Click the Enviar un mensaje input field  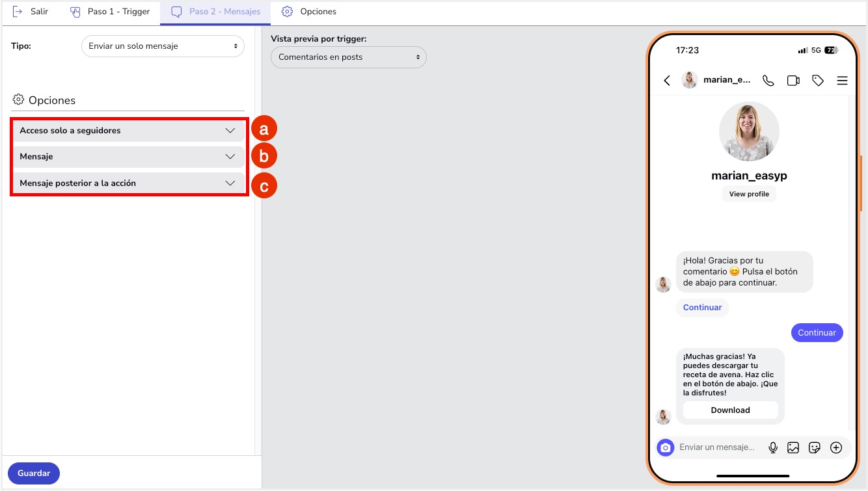(716, 447)
